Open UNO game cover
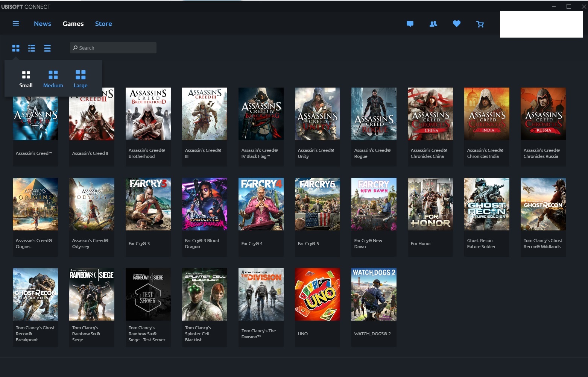The height and width of the screenshot is (377, 588). pyautogui.click(x=318, y=294)
